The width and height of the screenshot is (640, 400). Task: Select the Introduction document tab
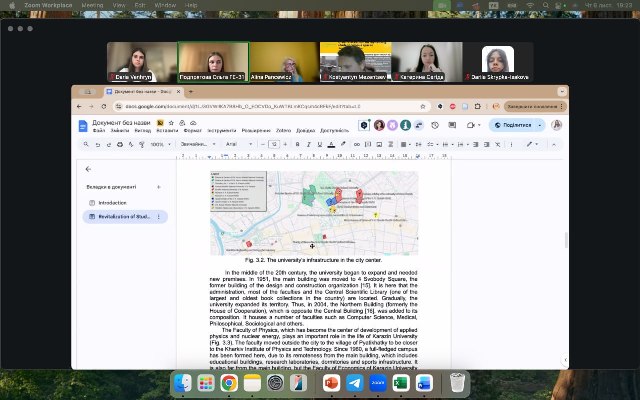(x=112, y=202)
